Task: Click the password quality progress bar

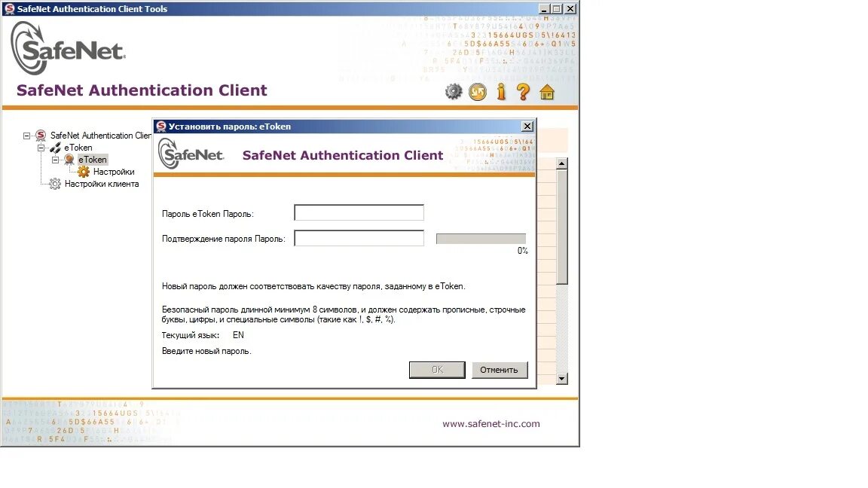Action: click(481, 239)
